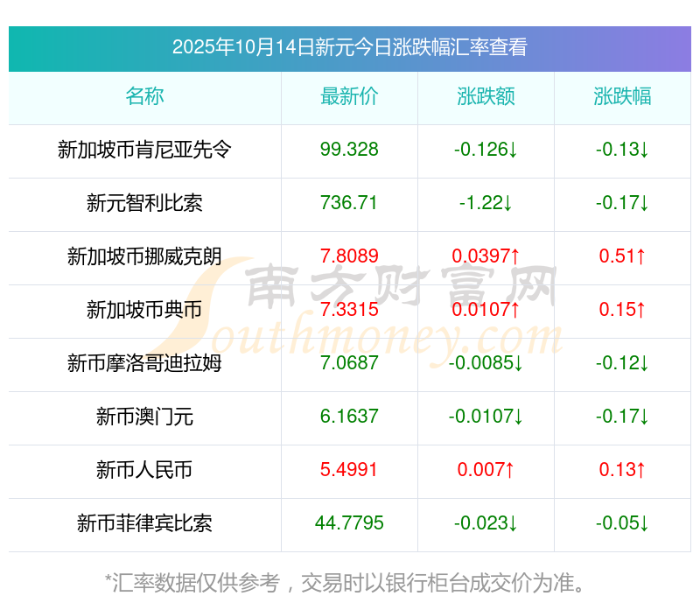Click the 名称 column header
700x610 pixels.
coord(144,96)
